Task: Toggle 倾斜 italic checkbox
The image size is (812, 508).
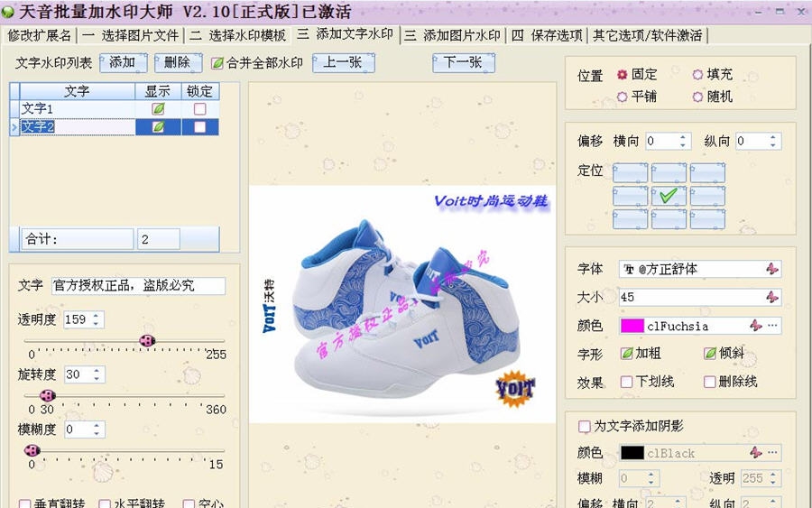Action: pyautogui.click(x=710, y=353)
